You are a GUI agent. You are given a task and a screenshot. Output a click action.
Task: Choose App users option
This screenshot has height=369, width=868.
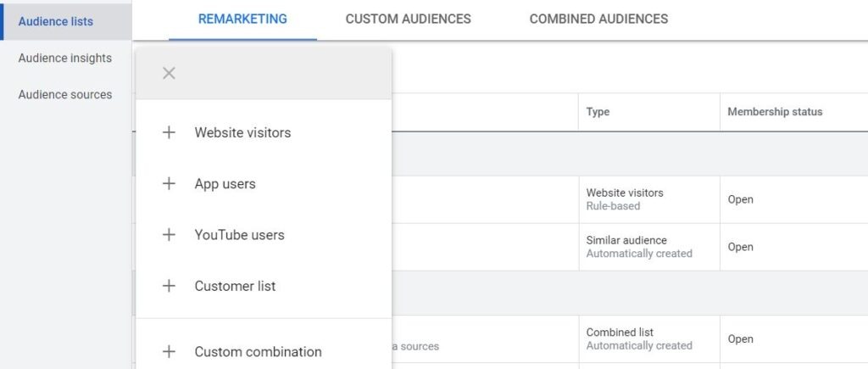click(x=225, y=183)
